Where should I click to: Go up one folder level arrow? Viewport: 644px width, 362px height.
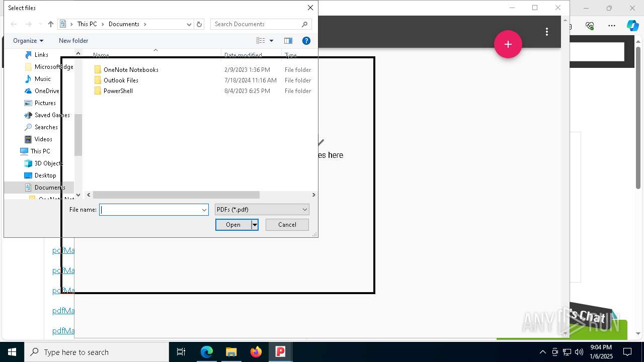(51, 24)
